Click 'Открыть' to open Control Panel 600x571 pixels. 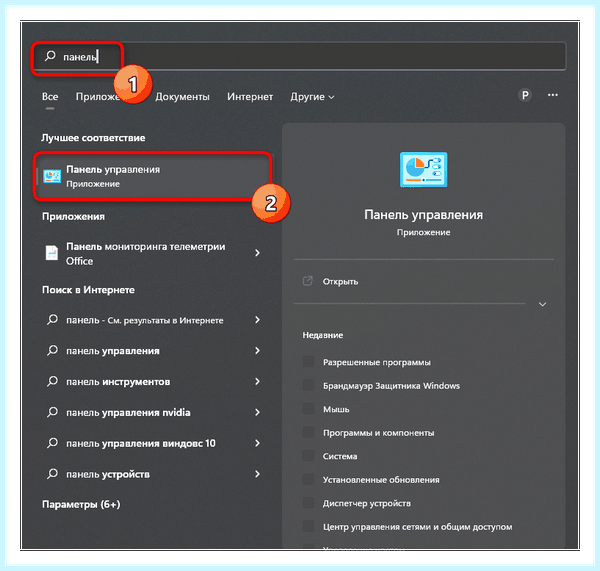[340, 282]
